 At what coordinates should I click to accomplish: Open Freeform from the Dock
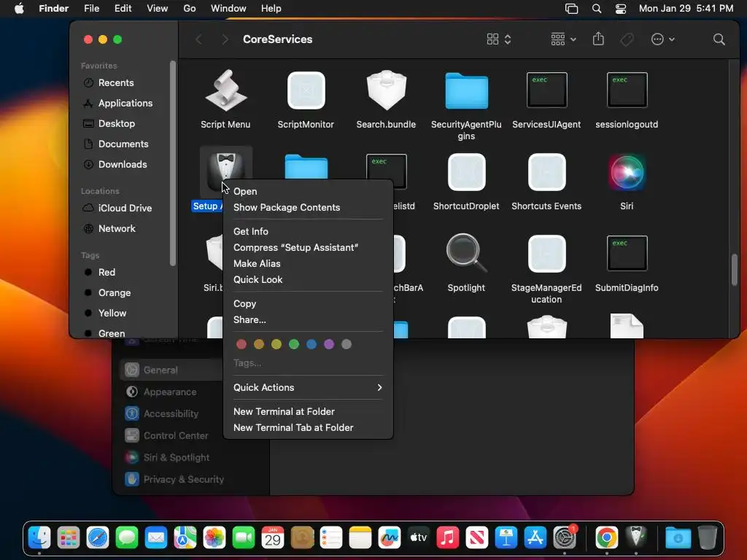390,537
